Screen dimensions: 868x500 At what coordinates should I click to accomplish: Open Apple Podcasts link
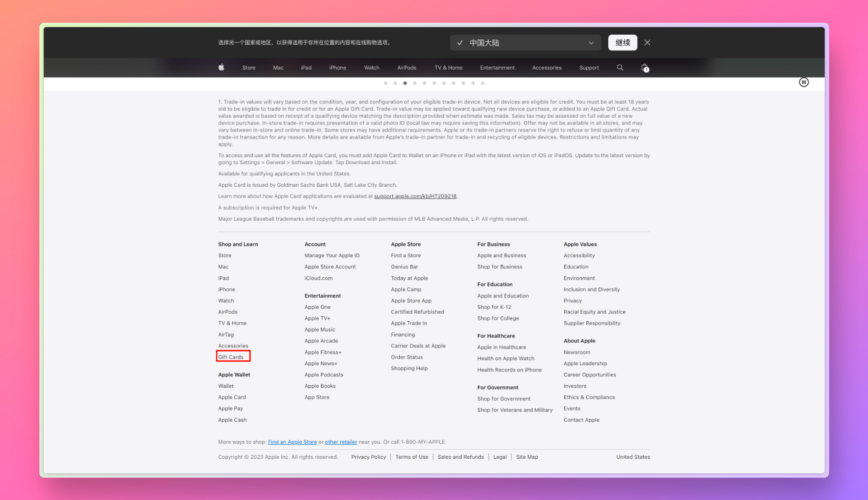[x=324, y=374]
